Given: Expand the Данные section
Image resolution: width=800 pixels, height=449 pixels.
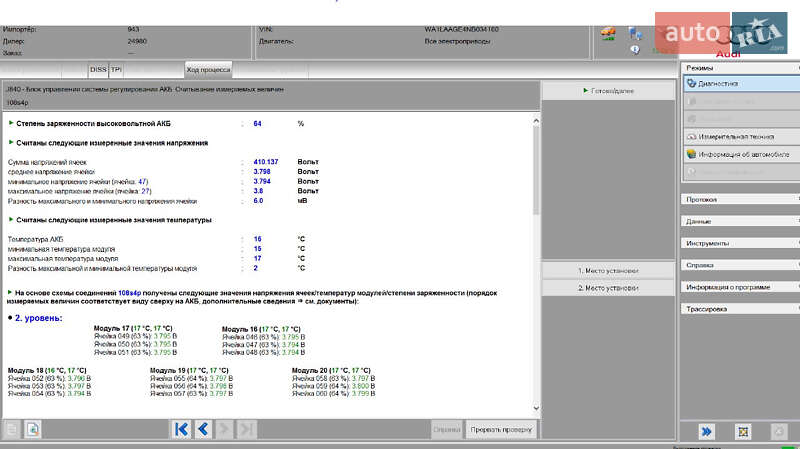Looking at the screenshot, I should [x=740, y=220].
